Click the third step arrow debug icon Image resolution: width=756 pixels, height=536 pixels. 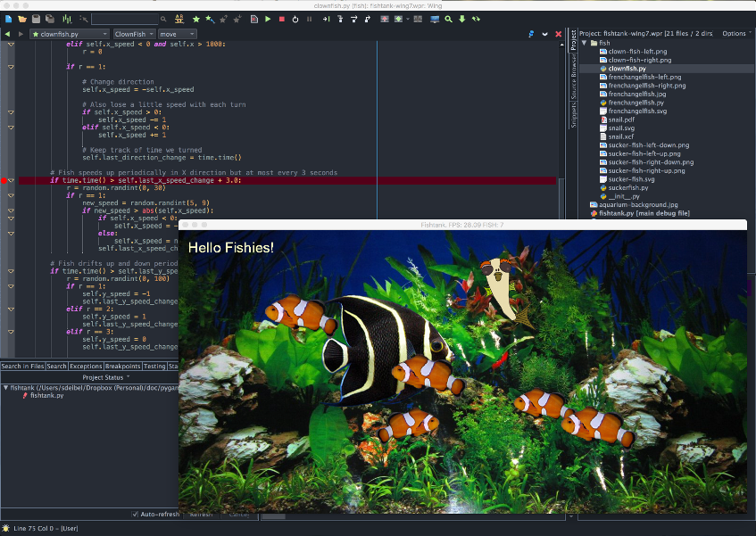point(353,20)
